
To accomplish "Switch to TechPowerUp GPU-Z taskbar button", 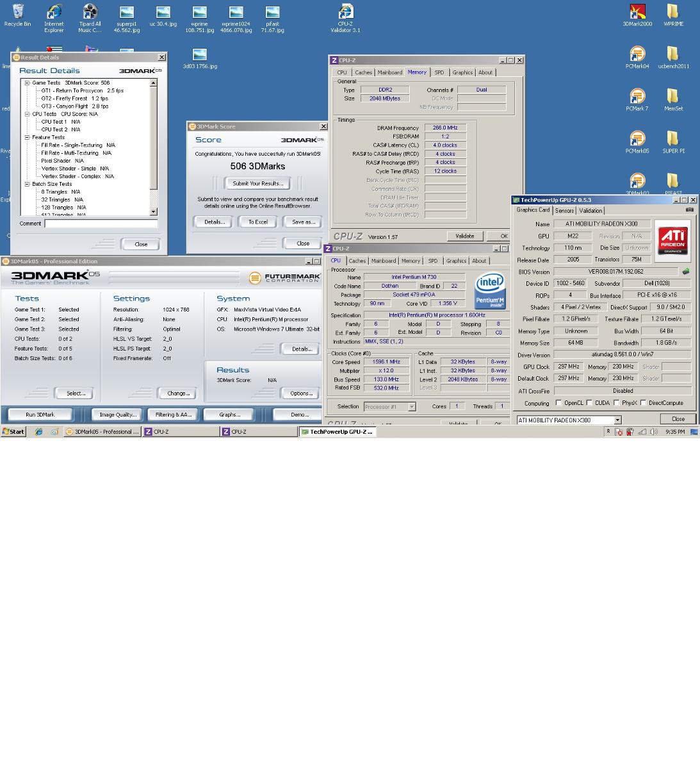I will click(338, 432).
